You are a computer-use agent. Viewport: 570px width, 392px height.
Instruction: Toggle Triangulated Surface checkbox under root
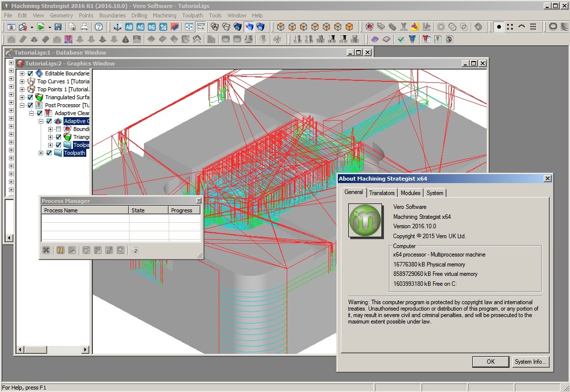click(31, 97)
